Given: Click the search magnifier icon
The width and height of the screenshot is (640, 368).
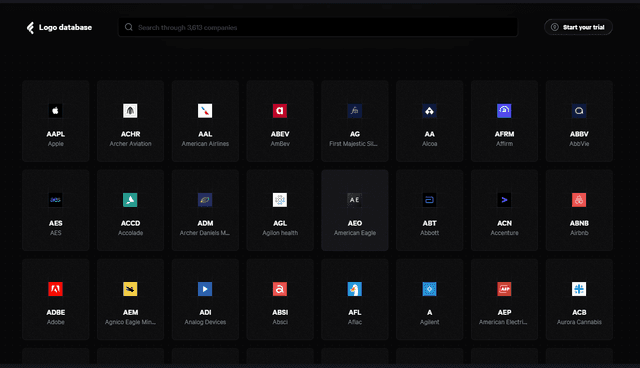Looking at the screenshot, I should pyautogui.click(x=129, y=27).
